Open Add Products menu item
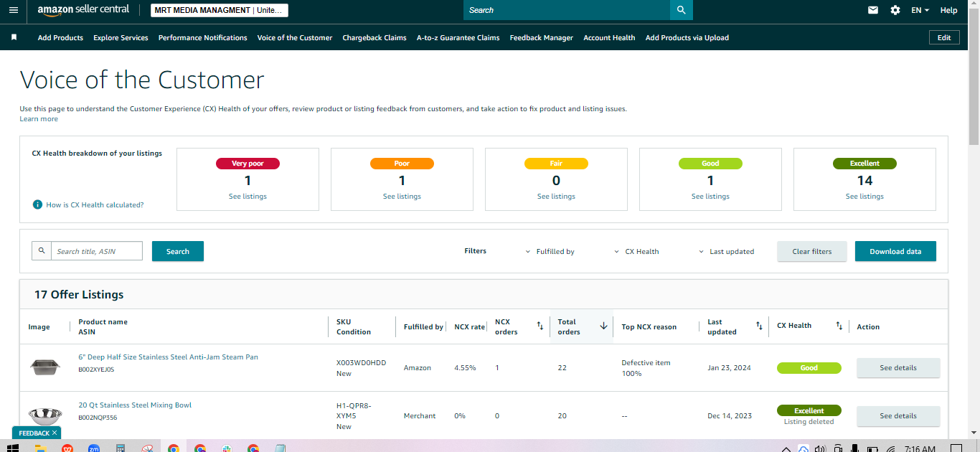The height and width of the screenshot is (452, 980). click(60, 37)
